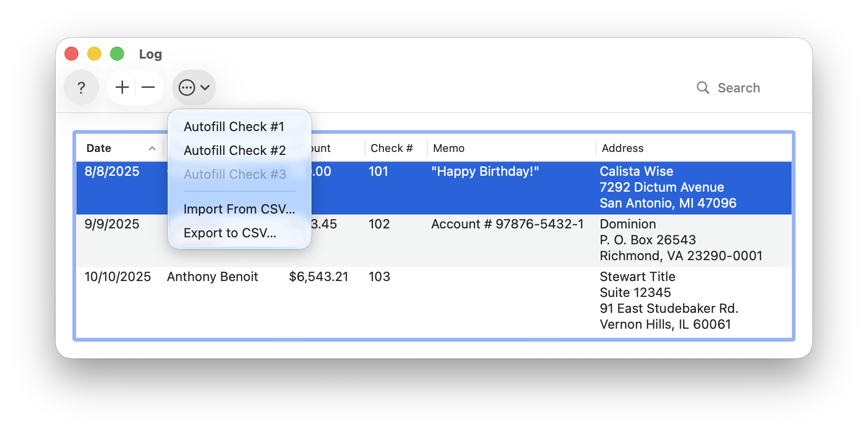The width and height of the screenshot is (868, 432).
Task: Sort by the Date column header
Action: [99, 148]
